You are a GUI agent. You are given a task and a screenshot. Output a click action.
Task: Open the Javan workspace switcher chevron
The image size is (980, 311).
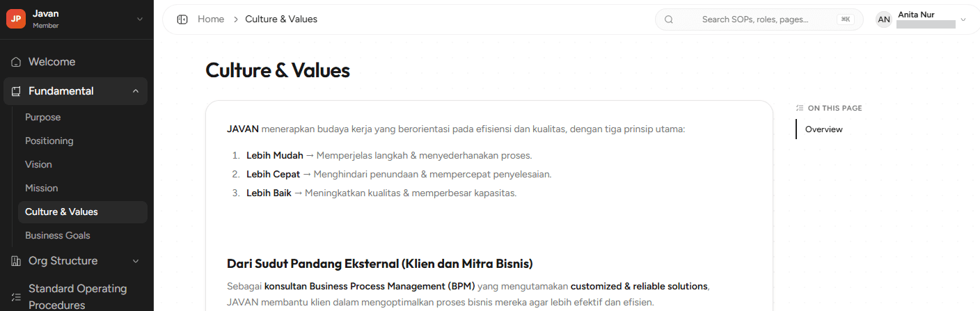coord(139,19)
